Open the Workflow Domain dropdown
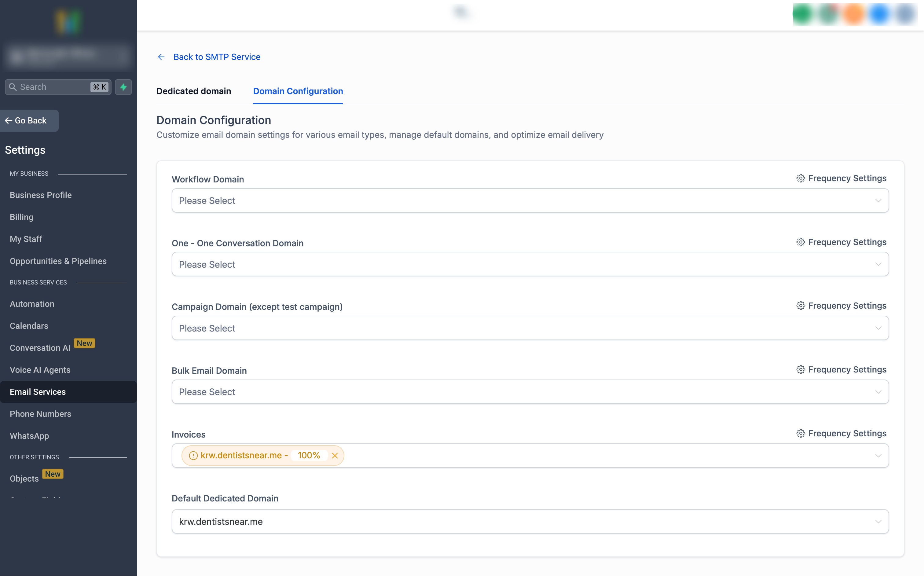The image size is (924, 576). 530,201
